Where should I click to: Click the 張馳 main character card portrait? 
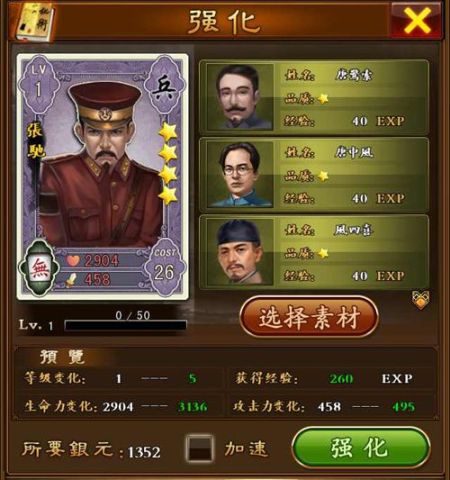tap(103, 177)
